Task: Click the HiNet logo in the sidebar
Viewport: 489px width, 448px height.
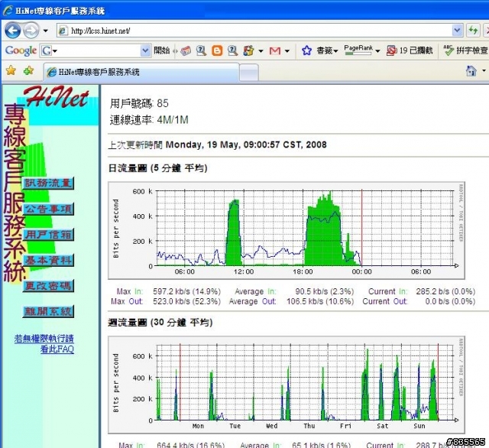Action: click(56, 97)
